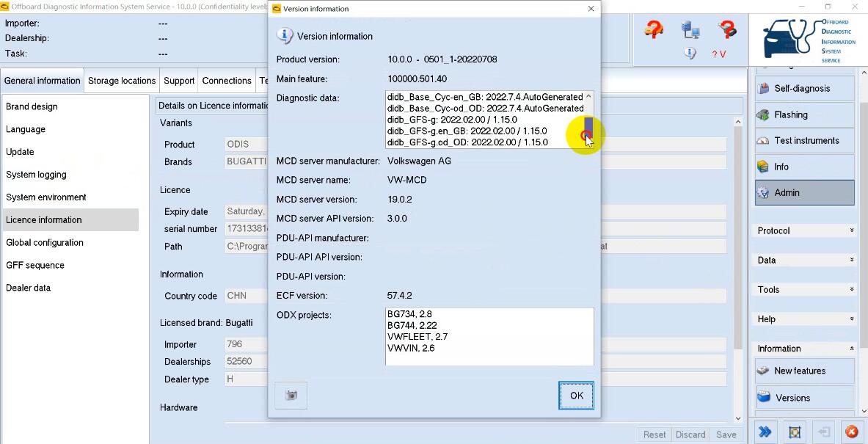Click the info bubble icon beside Version information heading
Image resolution: width=868 pixels, height=444 pixels.
[x=285, y=36]
